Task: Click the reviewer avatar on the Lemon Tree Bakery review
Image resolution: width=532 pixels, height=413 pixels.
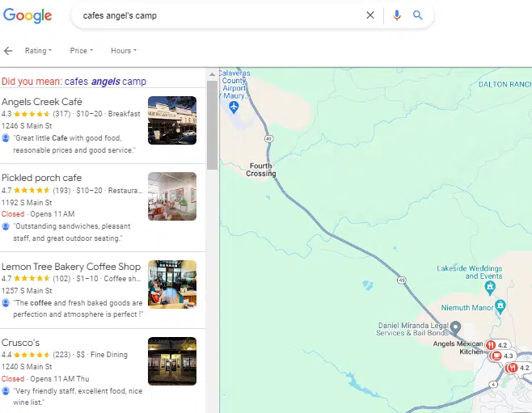Action: 6,303
